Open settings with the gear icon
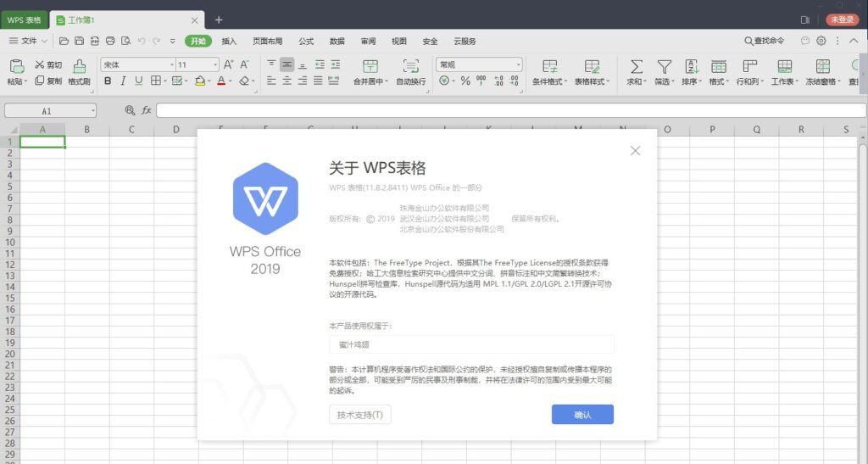Screen dimensions: 868x464 tap(821, 41)
